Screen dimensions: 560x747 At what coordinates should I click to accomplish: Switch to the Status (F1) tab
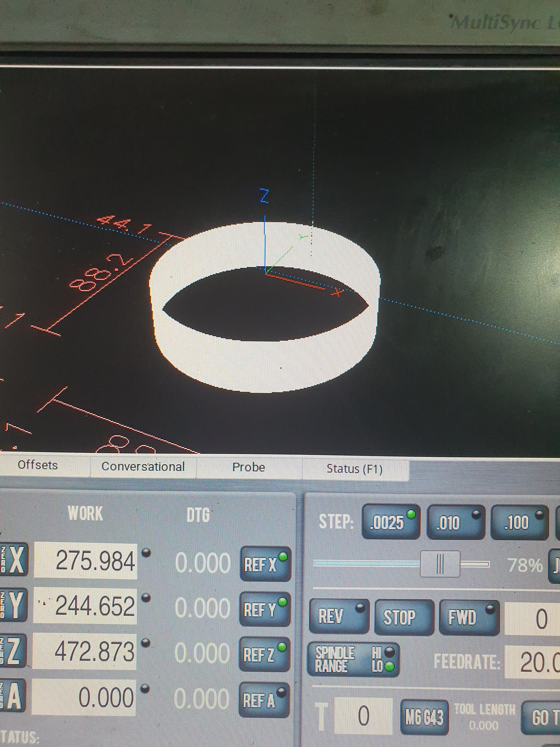pos(354,469)
